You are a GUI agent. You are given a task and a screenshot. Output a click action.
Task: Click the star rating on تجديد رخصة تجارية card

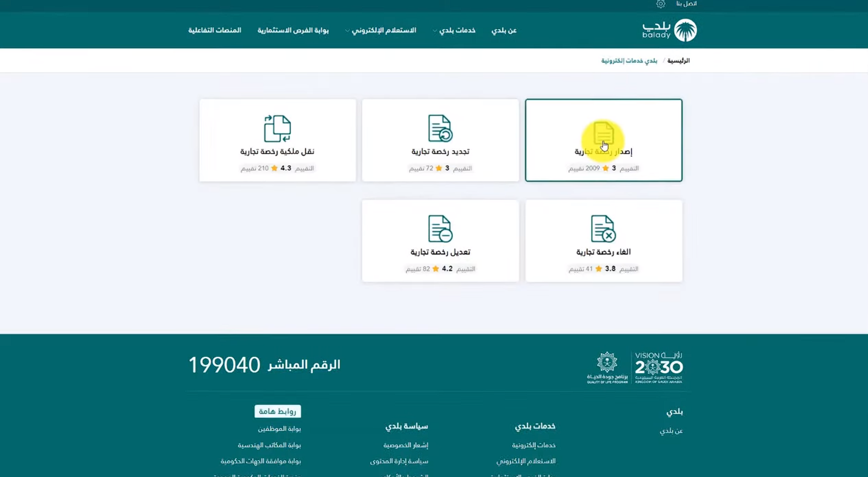point(436,168)
